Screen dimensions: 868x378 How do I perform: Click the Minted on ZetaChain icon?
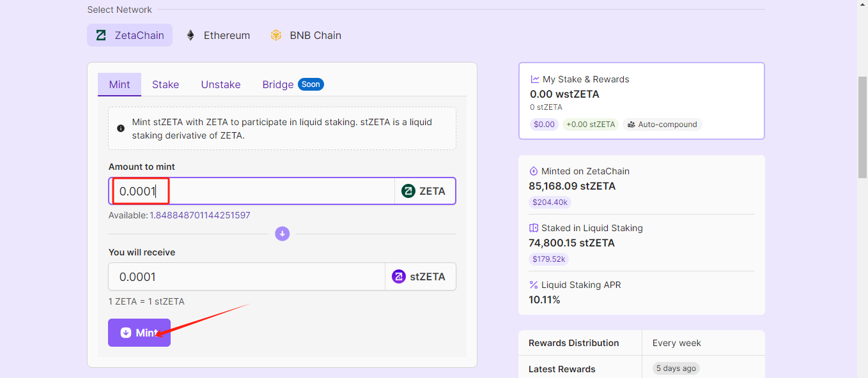pos(534,171)
